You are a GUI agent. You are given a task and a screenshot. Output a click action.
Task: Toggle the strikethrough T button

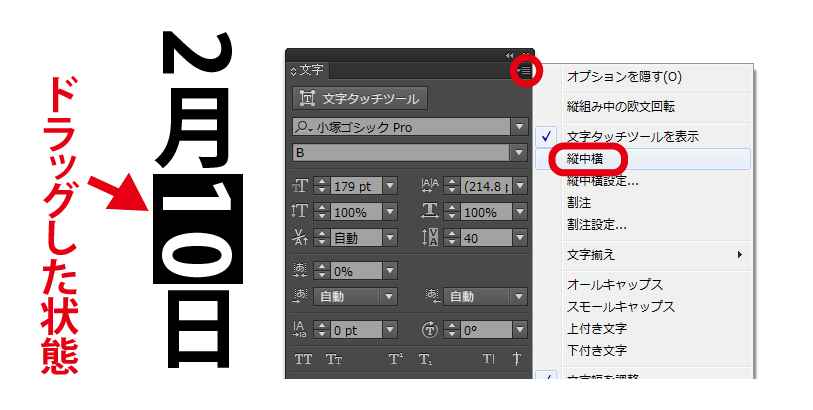click(x=516, y=359)
